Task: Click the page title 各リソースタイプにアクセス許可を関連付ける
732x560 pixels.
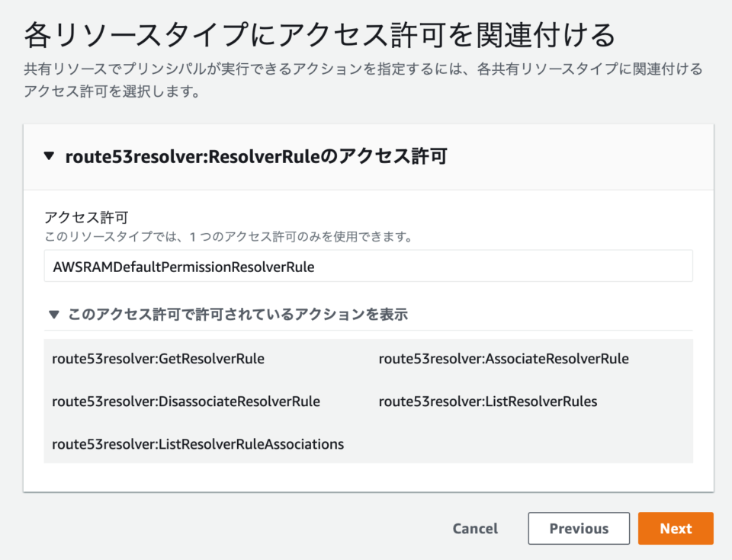Action: pos(319,30)
